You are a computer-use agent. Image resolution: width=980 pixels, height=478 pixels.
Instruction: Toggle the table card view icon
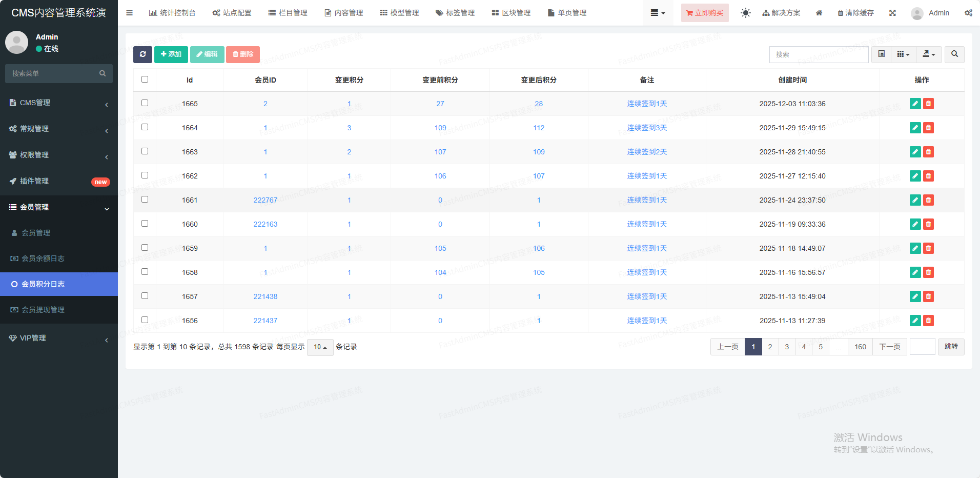tap(881, 54)
